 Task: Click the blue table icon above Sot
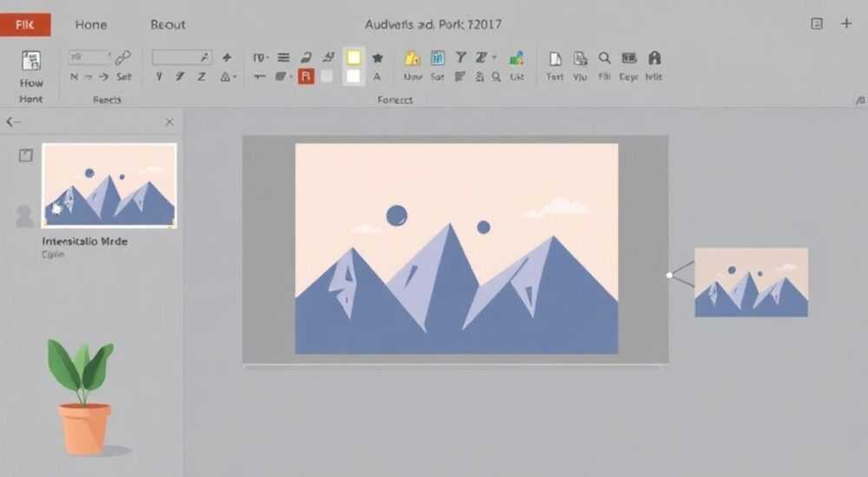click(x=437, y=57)
